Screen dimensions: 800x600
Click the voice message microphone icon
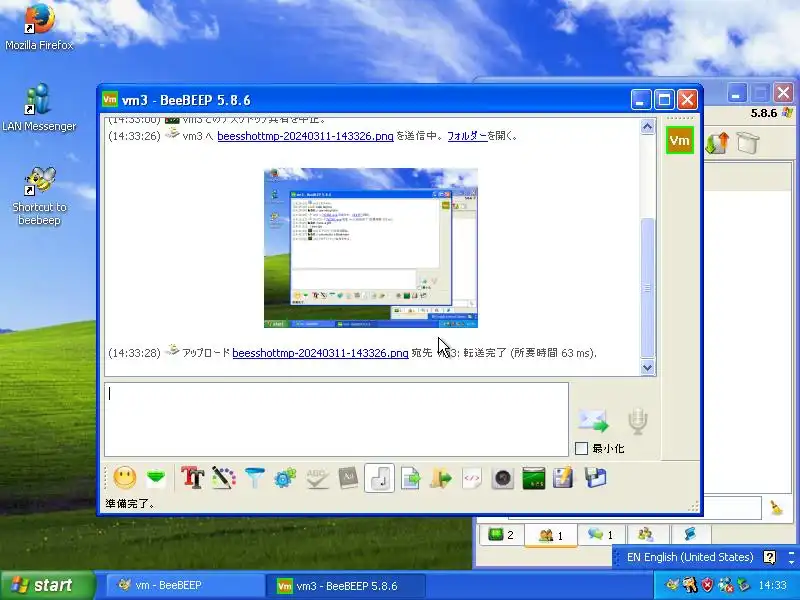(637, 421)
